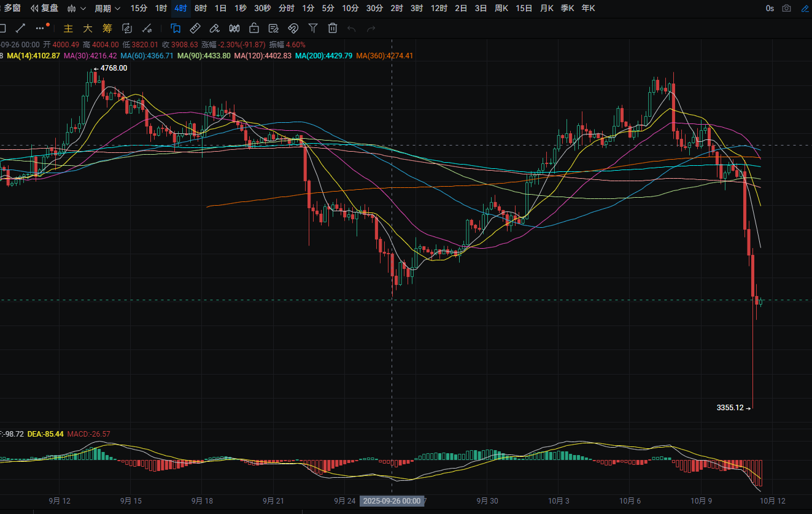This screenshot has height=514, width=812.
Task: Click the 多窗 multi-window button
Action: [x=11, y=9]
